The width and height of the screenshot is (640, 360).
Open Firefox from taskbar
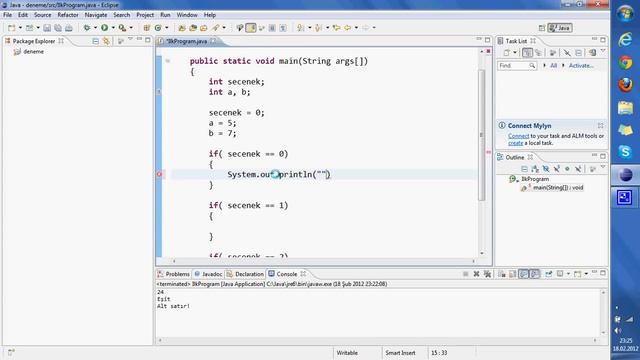(625, 85)
